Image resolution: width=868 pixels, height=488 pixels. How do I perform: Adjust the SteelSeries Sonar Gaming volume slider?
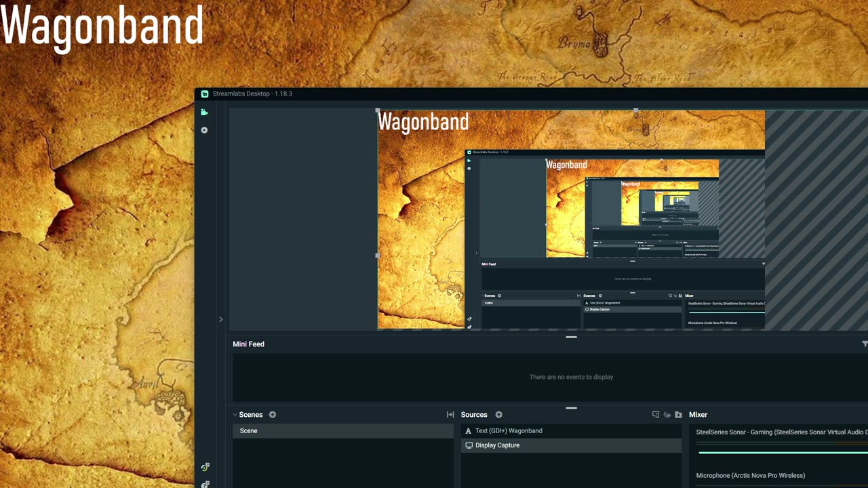(783, 452)
